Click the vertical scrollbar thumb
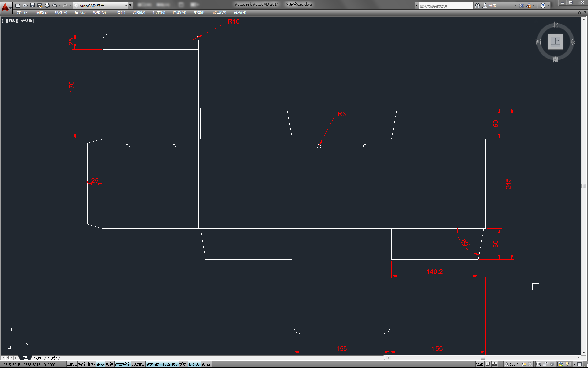The height and width of the screenshot is (368, 588). point(583,186)
